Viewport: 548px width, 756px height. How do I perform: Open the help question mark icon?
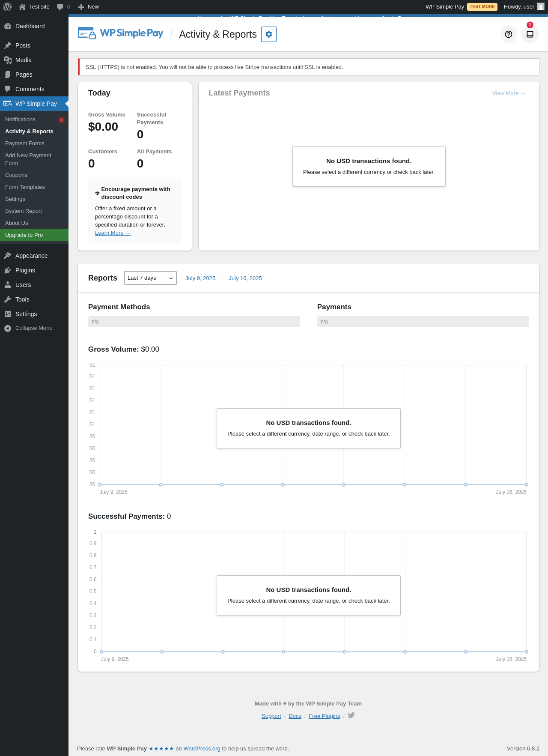pyautogui.click(x=509, y=34)
